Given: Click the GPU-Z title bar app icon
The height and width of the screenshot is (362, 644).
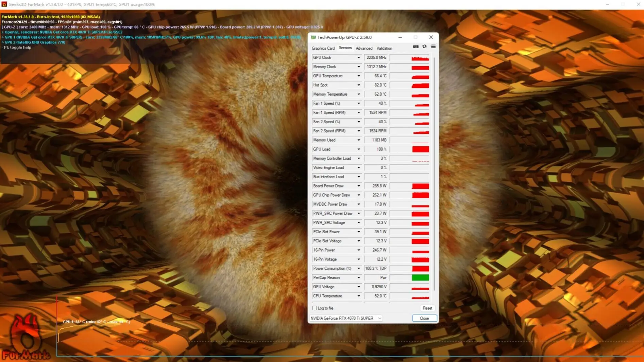Looking at the screenshot, I should pyautogui.click(x=313, y=37).
